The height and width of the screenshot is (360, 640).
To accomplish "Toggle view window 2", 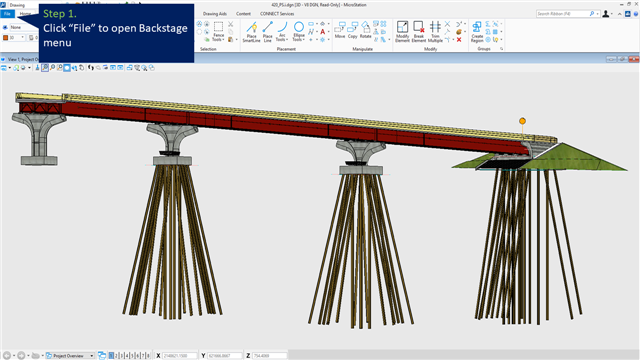I will point(116,356).
